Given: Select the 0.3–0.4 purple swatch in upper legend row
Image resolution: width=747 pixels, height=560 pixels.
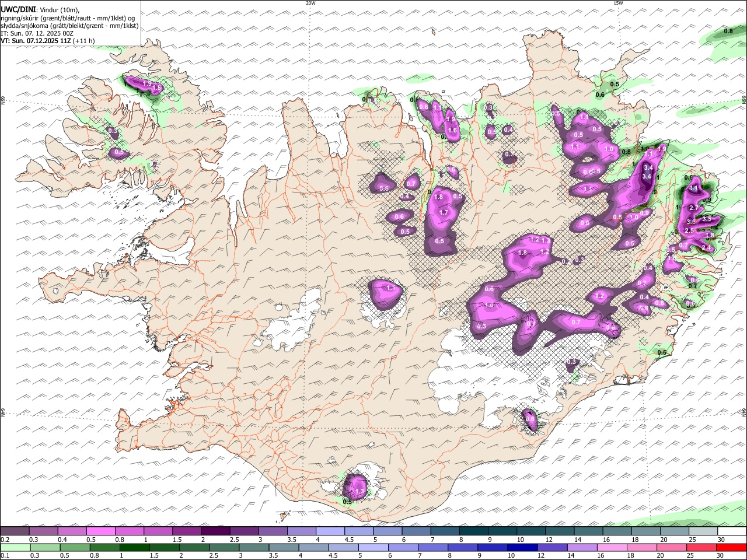Looking at the screenshot, I should pos(43,531).
